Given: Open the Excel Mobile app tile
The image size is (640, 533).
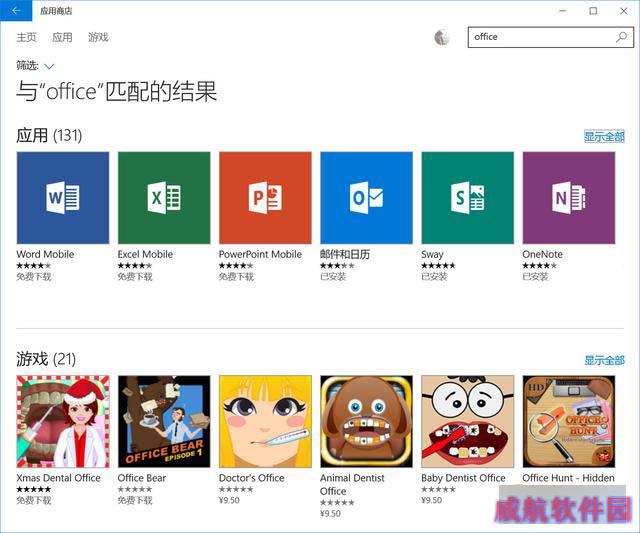Looking at the screenshot, I should (164, 198).
